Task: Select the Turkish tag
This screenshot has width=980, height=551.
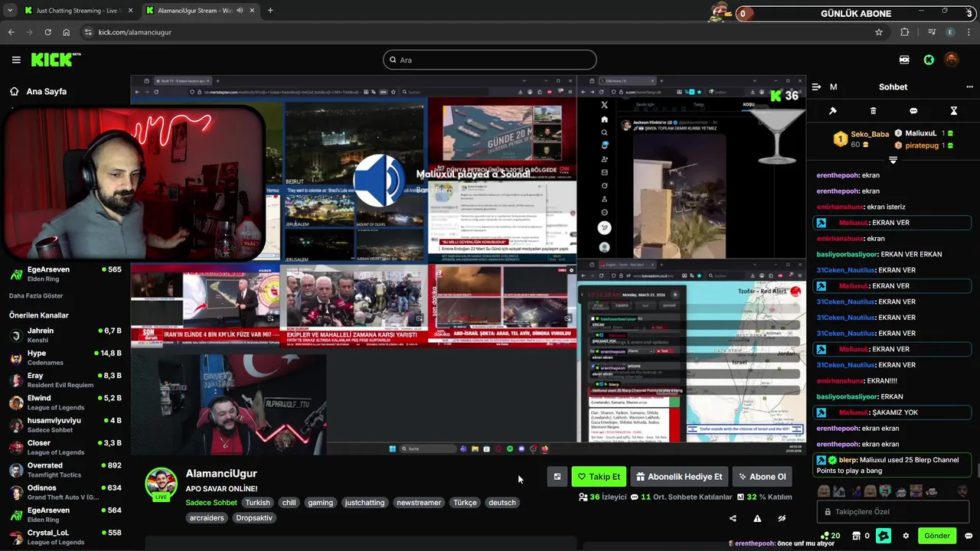Action: point(257,503)
